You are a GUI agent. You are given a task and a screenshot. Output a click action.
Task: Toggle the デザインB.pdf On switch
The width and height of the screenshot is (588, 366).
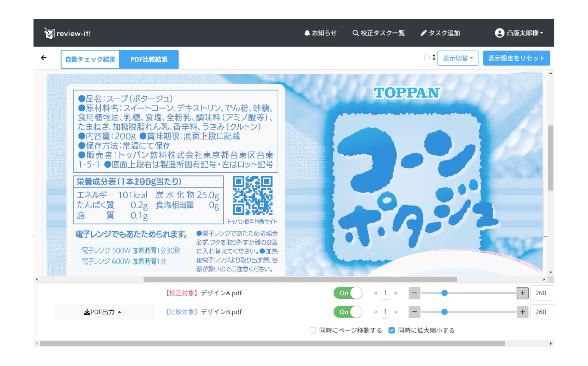click(x=348, y=312)
